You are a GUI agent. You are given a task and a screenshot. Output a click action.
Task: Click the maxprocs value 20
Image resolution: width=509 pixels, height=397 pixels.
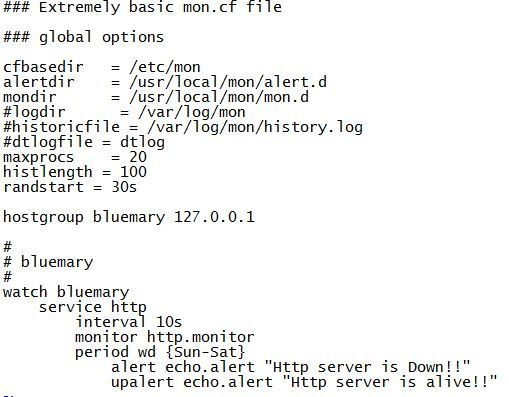pos(138,157)
